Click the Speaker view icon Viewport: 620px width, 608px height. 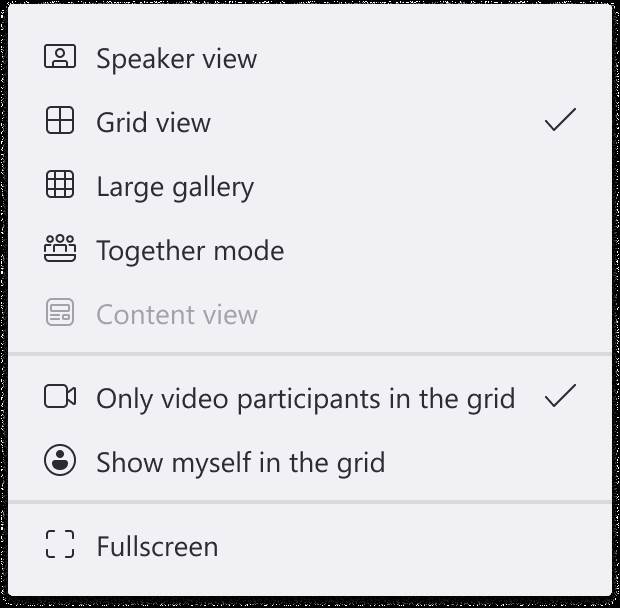click(60, 58)
